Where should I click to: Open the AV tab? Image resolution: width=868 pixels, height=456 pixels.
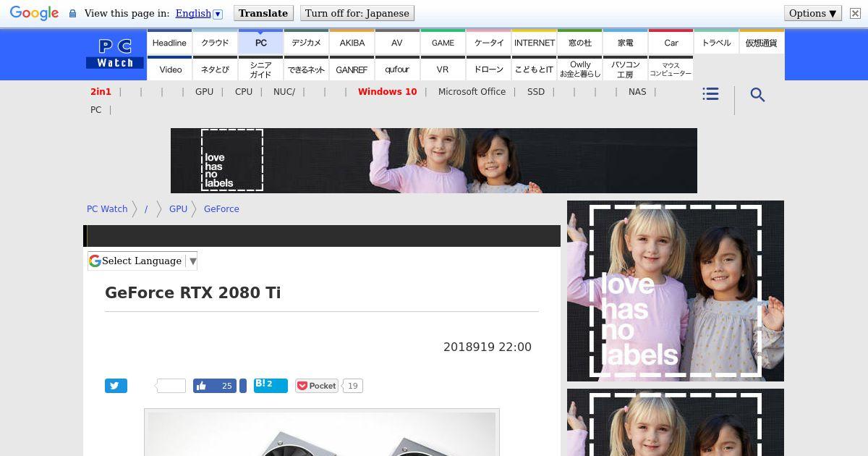pyautogui.click(x=397, y=42)
